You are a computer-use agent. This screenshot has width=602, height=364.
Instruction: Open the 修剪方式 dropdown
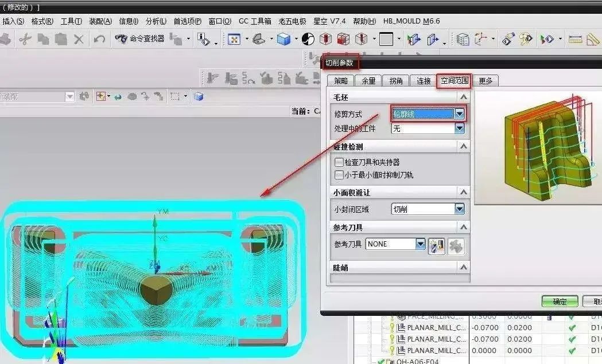click(x=459, y=114)
